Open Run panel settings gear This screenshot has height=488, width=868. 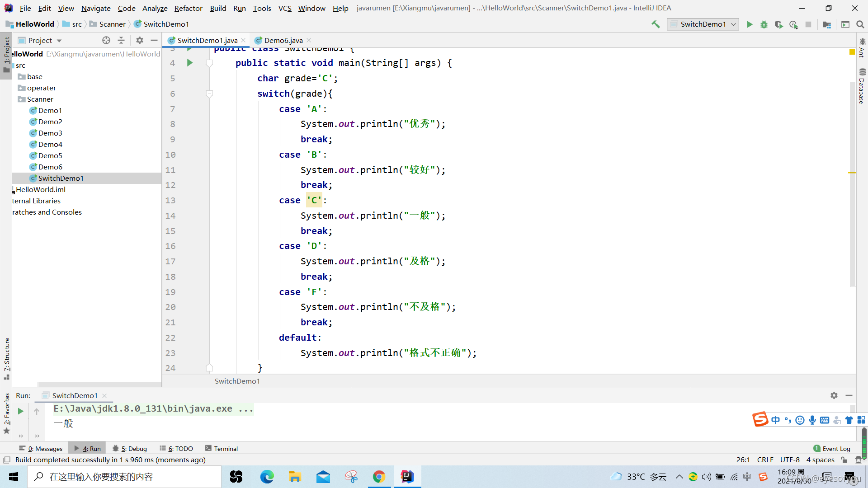(834, 395)
